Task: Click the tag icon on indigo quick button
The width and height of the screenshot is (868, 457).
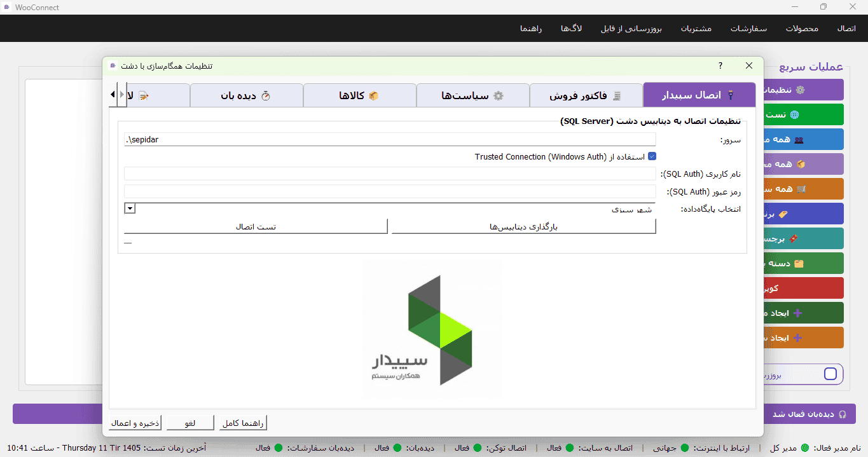Action: [x=783, y=214]
